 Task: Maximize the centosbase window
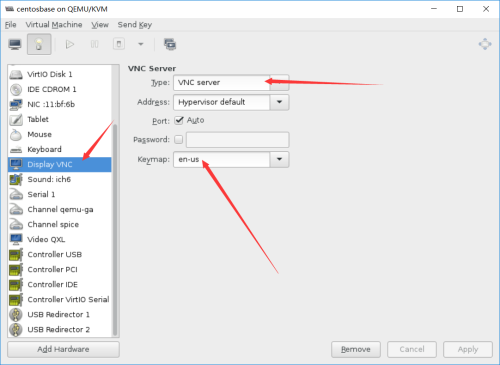pos(460,9)
